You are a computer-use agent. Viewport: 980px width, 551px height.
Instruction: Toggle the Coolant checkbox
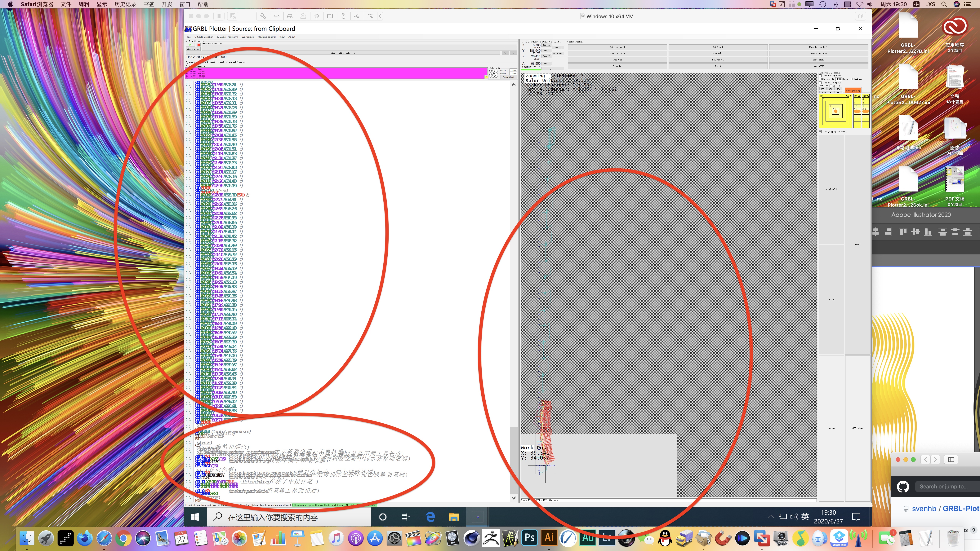point(851,79)
